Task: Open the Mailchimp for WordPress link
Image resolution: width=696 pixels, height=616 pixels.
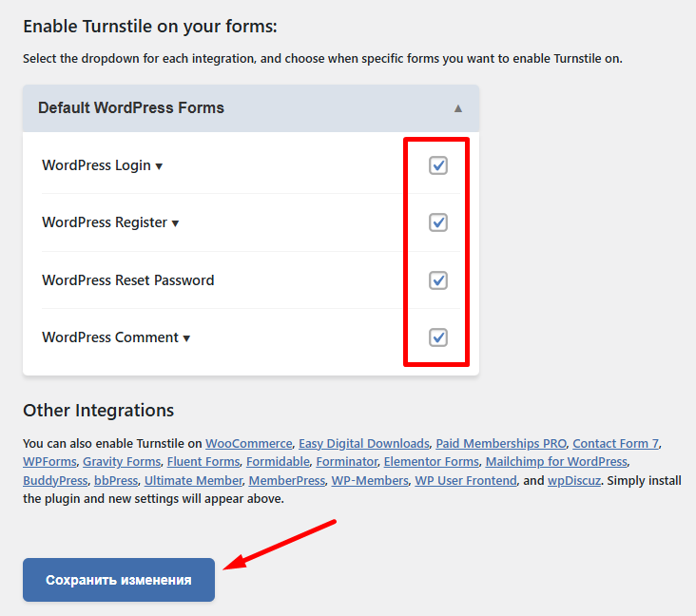Action: click(556, 462)
